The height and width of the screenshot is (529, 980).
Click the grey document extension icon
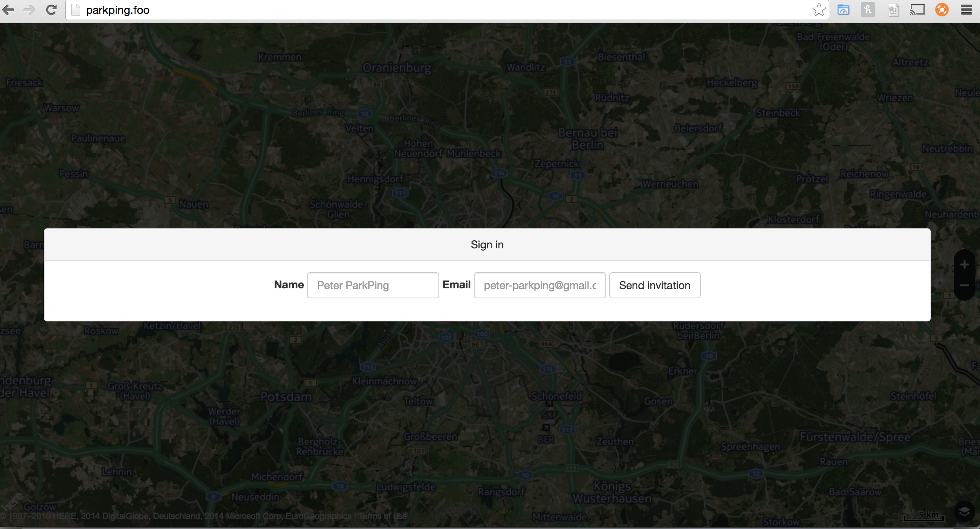[x=893, y=10]
